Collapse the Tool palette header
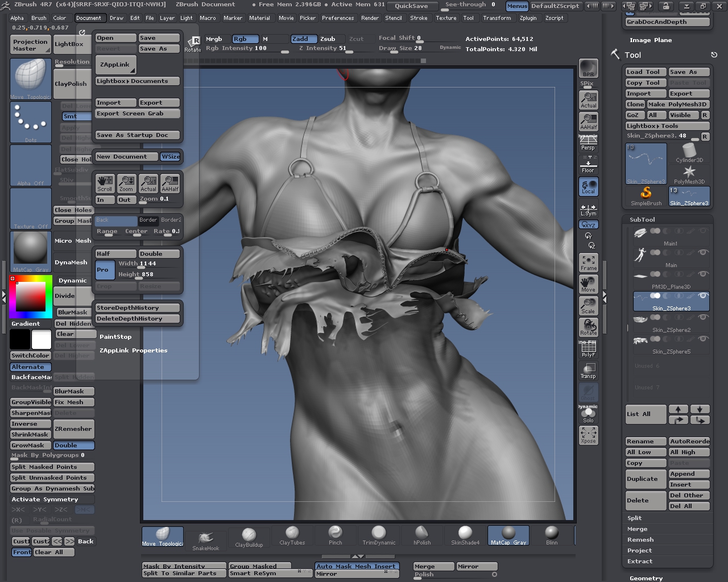The height and width of the screenshot is (582, 728). point(632,55)
